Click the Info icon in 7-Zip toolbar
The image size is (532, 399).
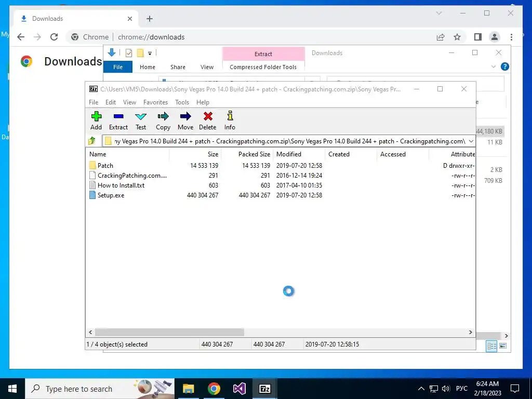click(230, 116)
